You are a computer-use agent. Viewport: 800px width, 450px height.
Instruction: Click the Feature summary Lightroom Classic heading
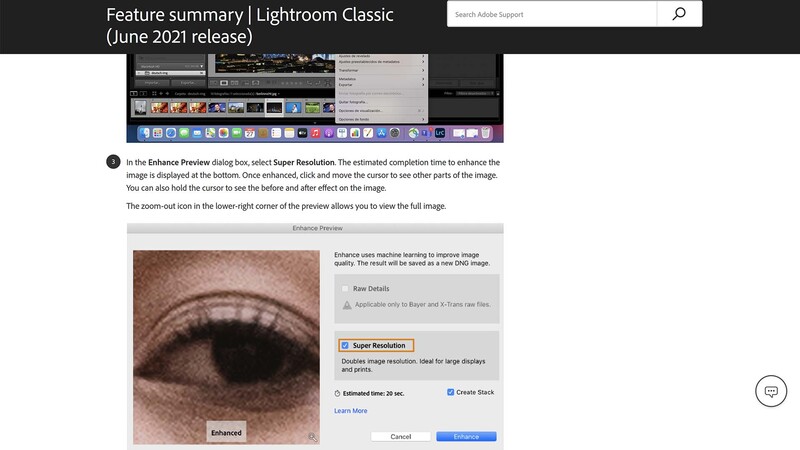[x=250, y=26]
